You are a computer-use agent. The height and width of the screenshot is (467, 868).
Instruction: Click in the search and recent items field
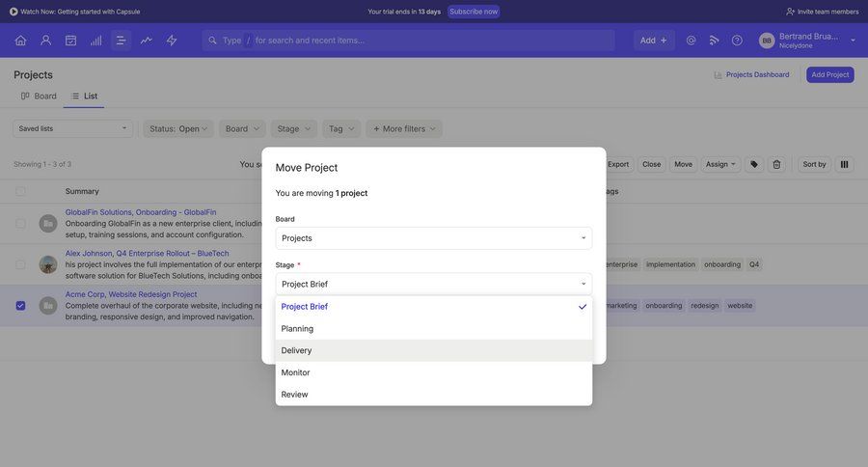point(424,41)
